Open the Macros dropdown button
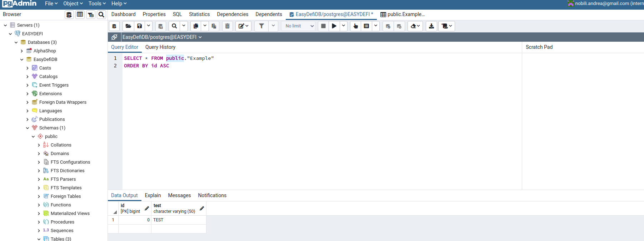 pos(446,26)
